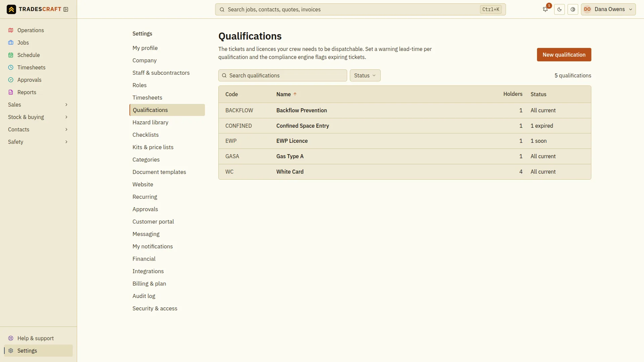This screenshot has width=644, height=362.
Task: Click the Timesheets clock icon
Action: click(11, 67)
